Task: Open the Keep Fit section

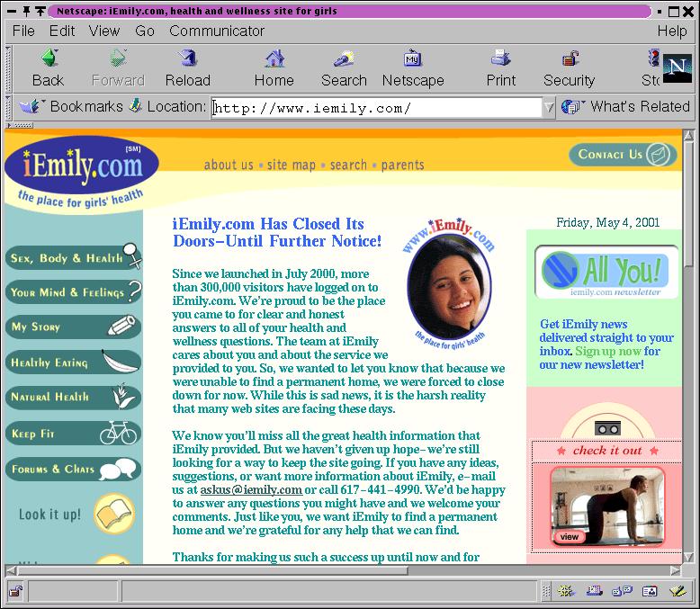Action: tap(74, 433)
